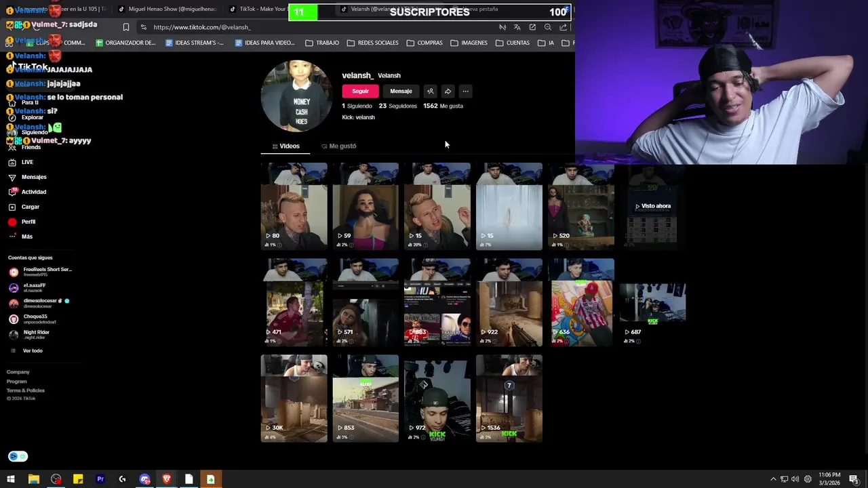Click the Program footer link
868x488 pixels.
17,381
